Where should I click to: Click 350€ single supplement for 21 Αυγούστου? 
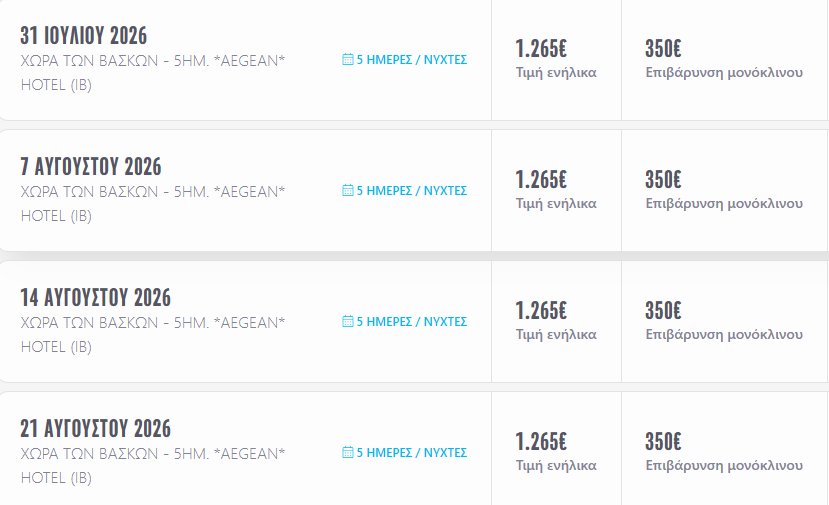[x=663, y=442]
